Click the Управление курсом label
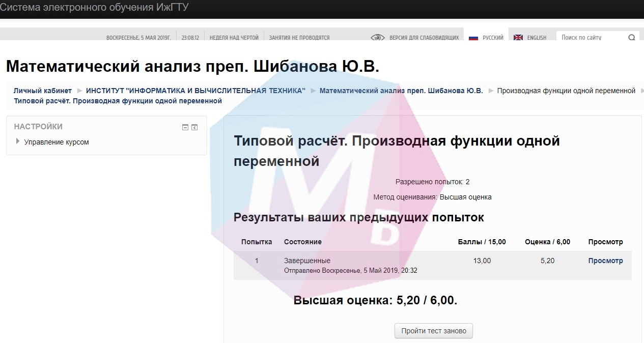Screen dimensions: 644x343 (57, 142)
